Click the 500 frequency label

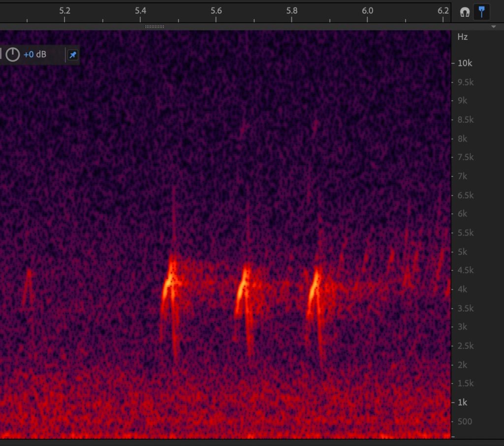pyautogui.click(x=465, y=421)
